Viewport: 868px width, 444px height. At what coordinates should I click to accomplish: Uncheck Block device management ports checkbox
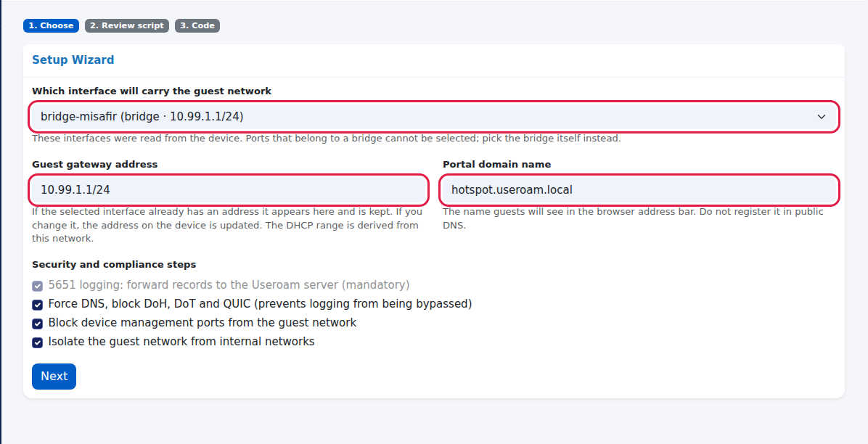click(37, 324)
